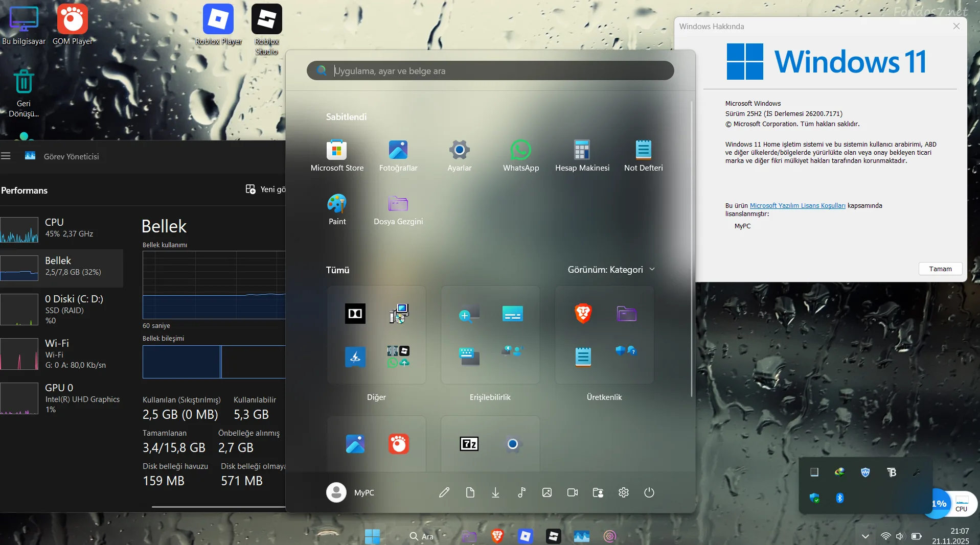980x545 pixels.
Task: Click the app search input field
Action: click(490, 70)
